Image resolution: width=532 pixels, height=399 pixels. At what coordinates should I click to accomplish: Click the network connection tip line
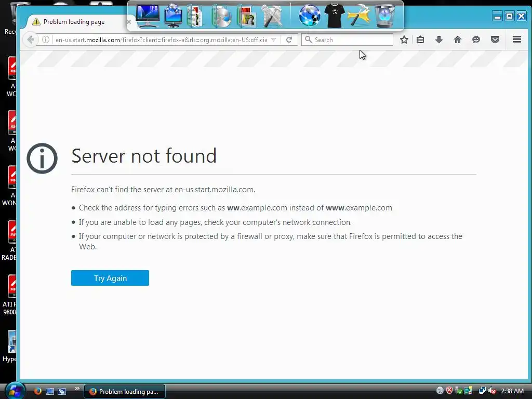pos(215,222)
